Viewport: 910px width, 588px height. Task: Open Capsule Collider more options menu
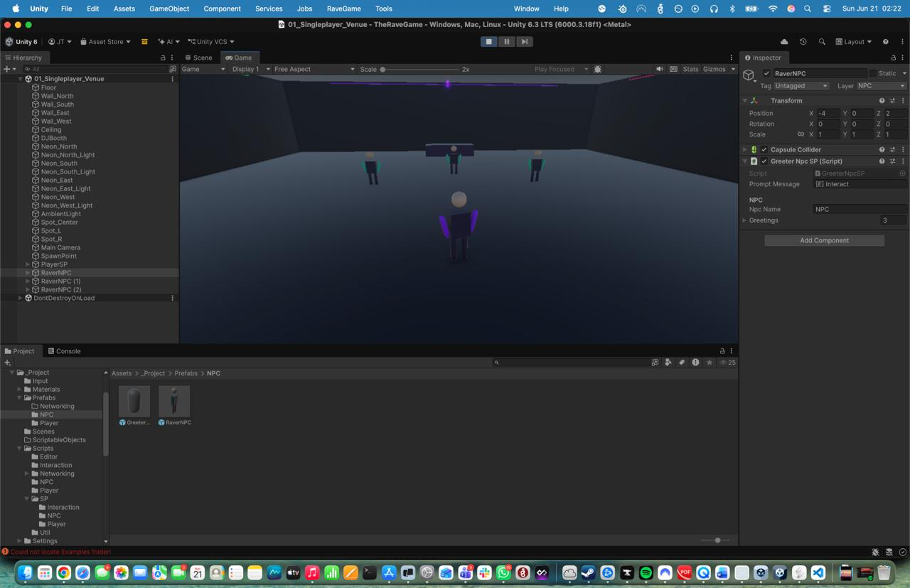904,150
